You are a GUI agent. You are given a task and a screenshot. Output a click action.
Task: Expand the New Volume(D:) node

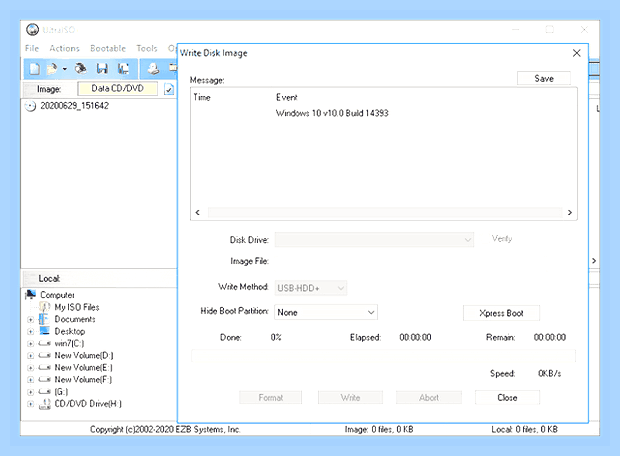pos(30,356)
